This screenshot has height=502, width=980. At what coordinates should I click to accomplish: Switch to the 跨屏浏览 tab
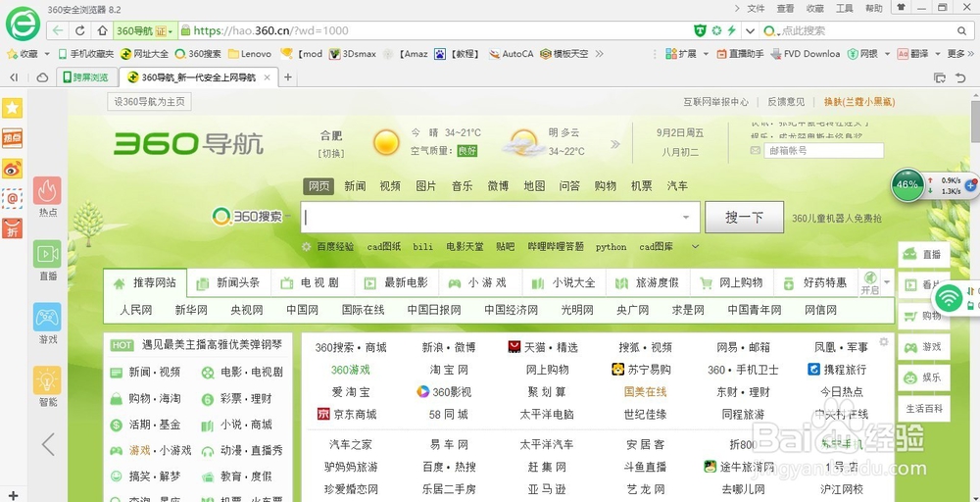pyautogui.click(x=86, y=77)
